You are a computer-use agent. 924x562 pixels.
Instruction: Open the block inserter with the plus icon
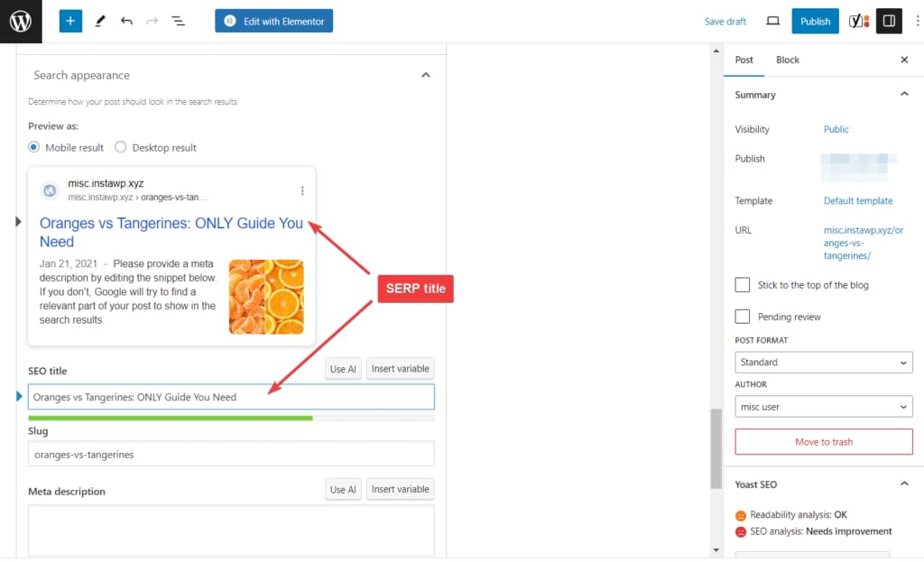point(70,20)
